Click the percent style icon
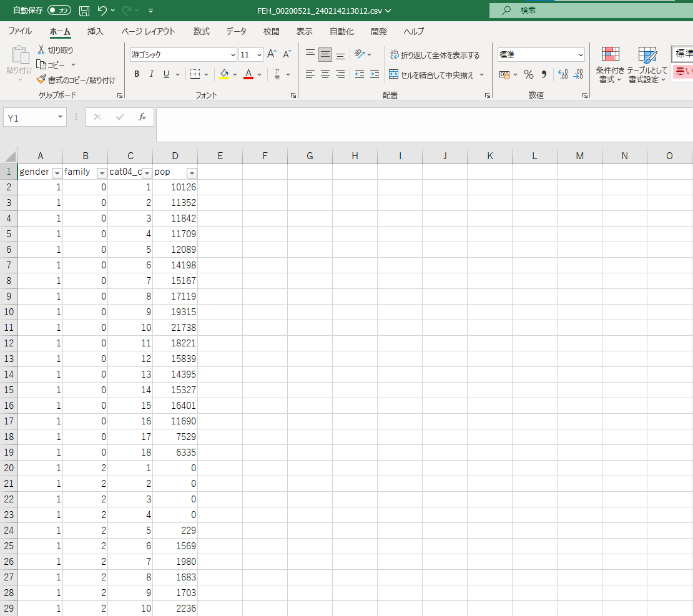The width and height of the screenshot is (693, 616). 529,74
